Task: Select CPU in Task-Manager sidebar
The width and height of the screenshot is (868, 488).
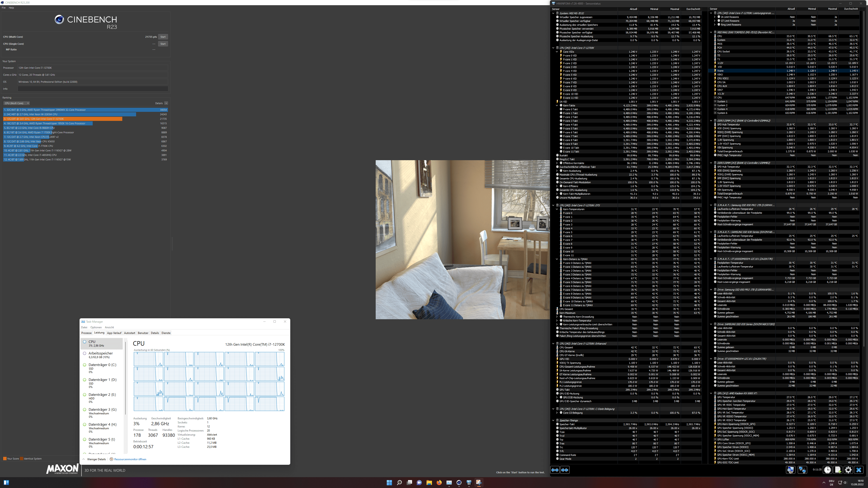Action: tap(101, 343)
